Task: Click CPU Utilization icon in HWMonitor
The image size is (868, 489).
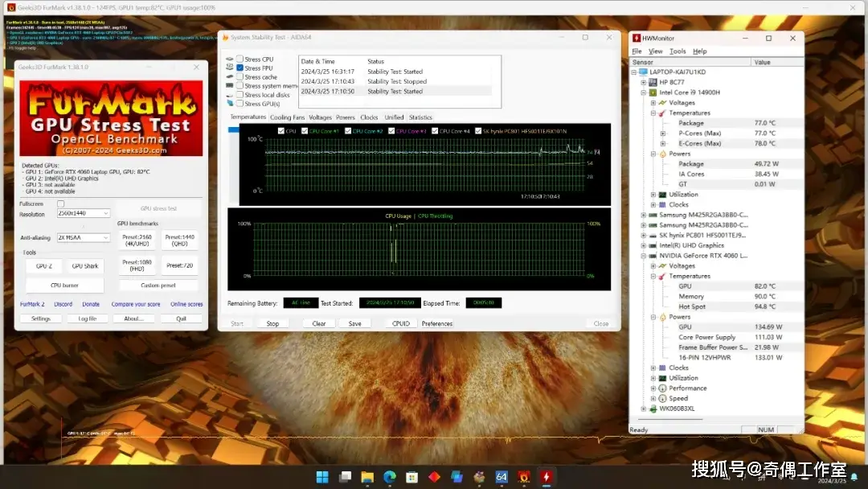Action: 662,195
